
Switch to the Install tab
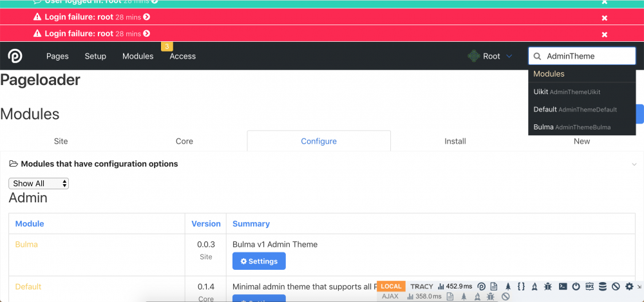click(x=455, y=141)
